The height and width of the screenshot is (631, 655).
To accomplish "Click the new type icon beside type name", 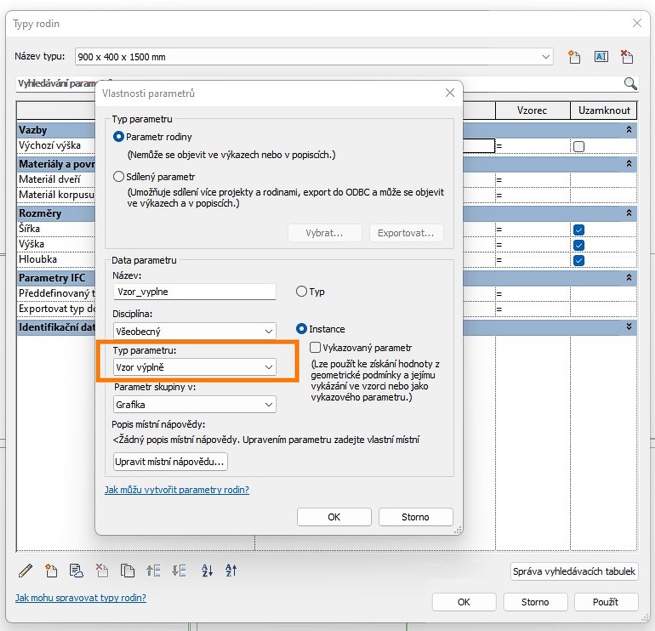I will tap(574, 57).
